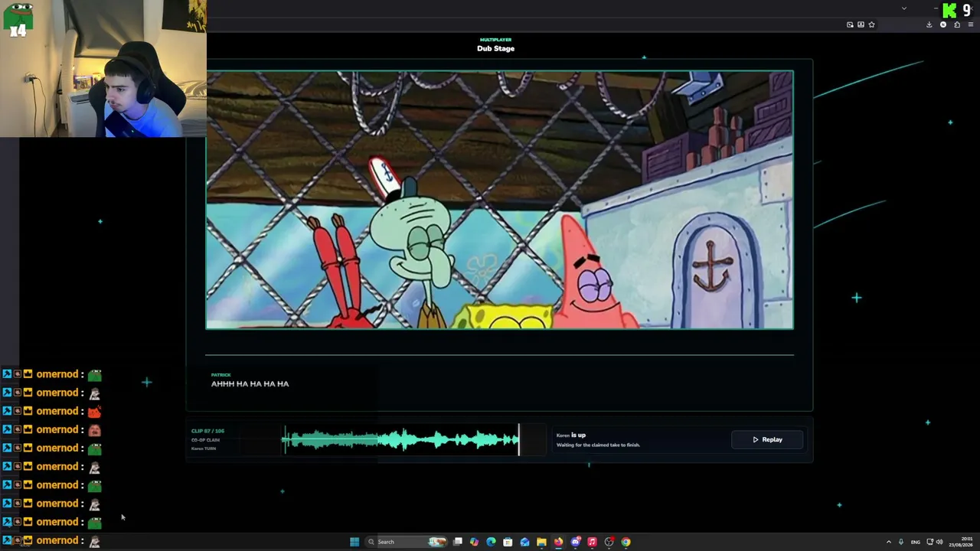Screen dimensions: 980x551
Task: Bookmark this page with the star icon
Action: 871,24
